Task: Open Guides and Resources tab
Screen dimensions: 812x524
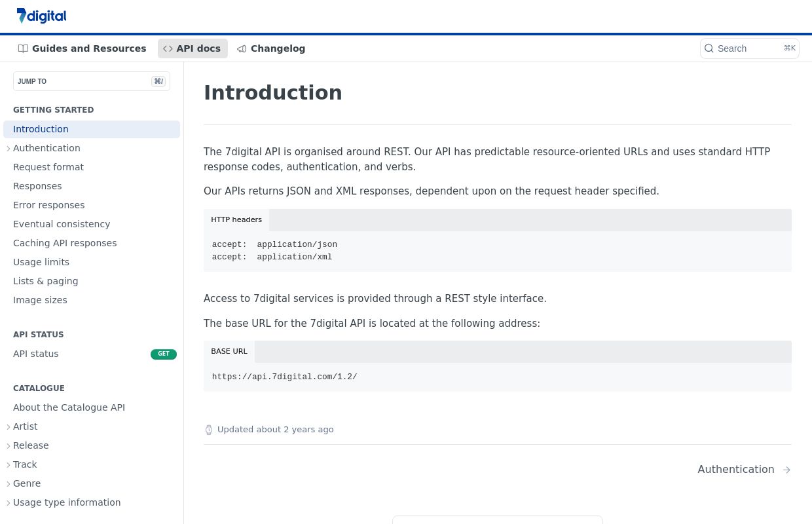Action: point(83,48)
